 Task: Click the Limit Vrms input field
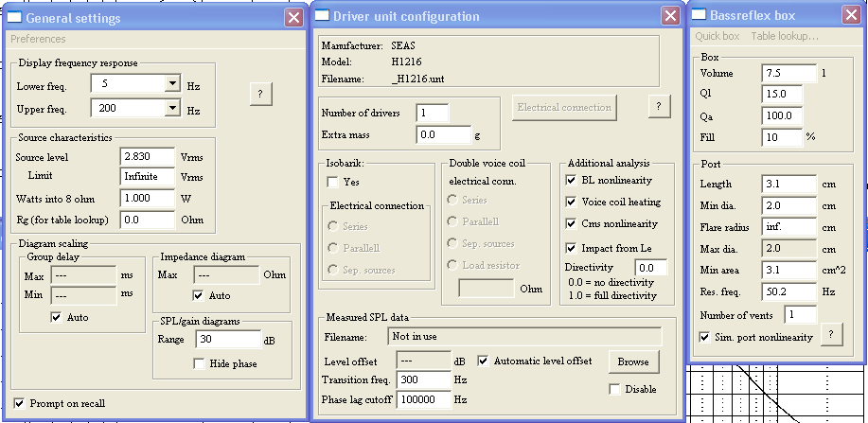tap(148, 177)
